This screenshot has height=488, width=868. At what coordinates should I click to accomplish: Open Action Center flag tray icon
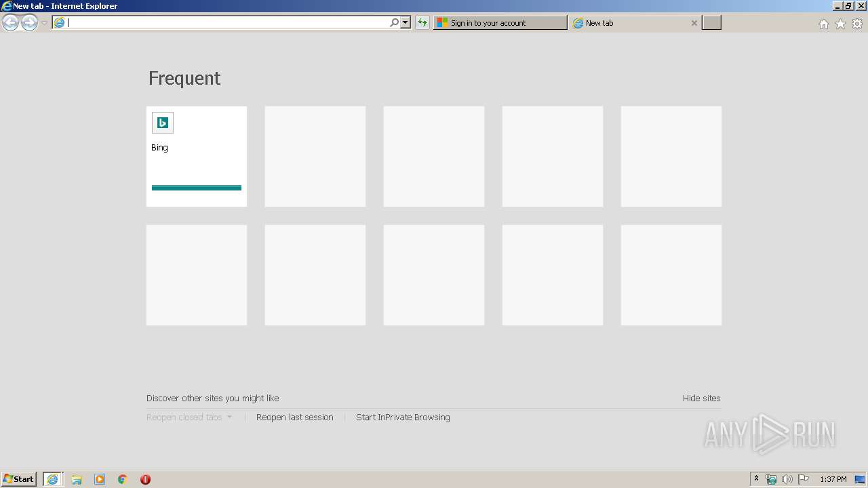[x=804, y=479]
